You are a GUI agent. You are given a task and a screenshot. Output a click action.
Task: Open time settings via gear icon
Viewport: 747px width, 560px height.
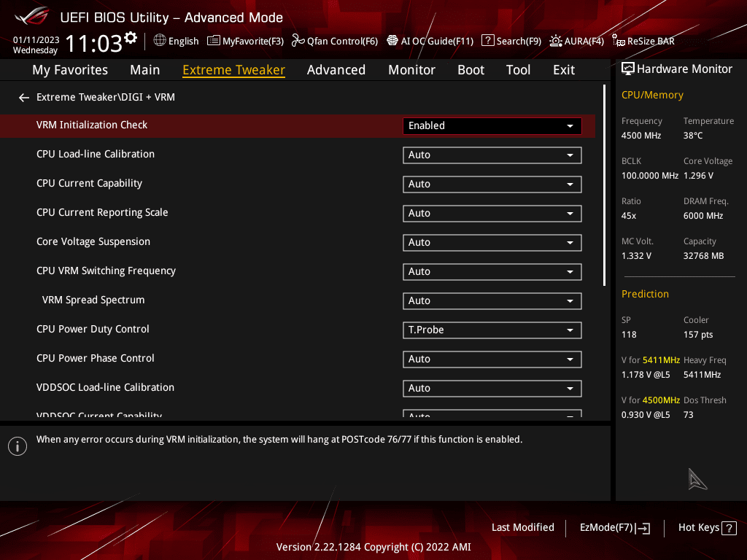tap(131, 38)
